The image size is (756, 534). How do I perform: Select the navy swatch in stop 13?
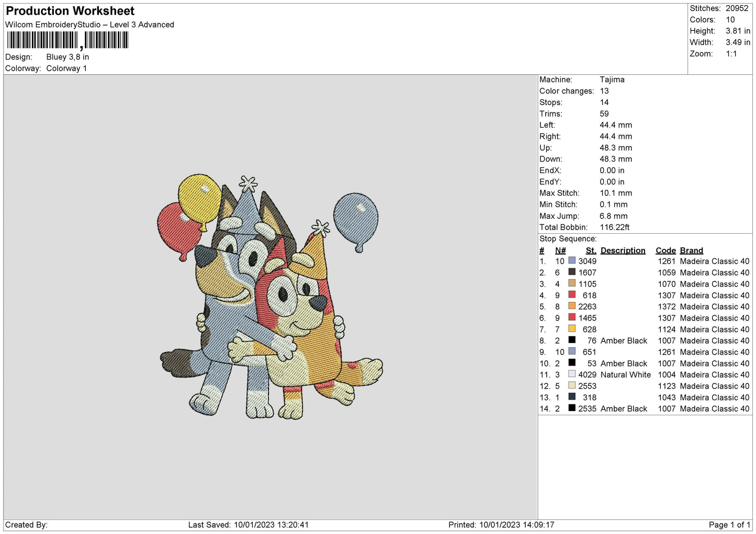[x=572, y=397]
